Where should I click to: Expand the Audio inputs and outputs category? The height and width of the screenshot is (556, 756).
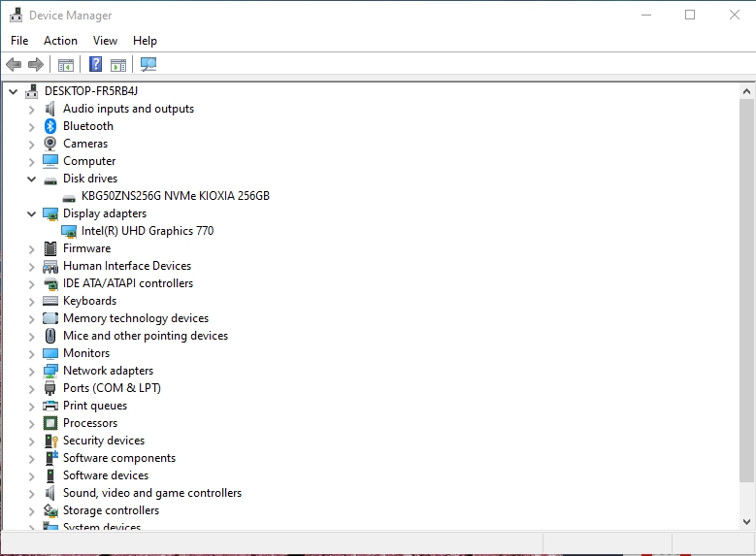point(31,110)
